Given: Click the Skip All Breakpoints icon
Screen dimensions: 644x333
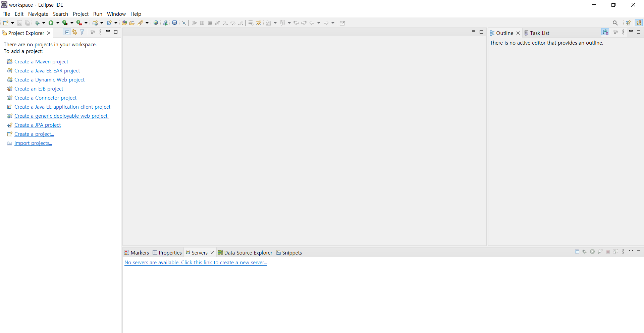Looking at the screenshot, I should pyautogui.click(x=184, y=23).
